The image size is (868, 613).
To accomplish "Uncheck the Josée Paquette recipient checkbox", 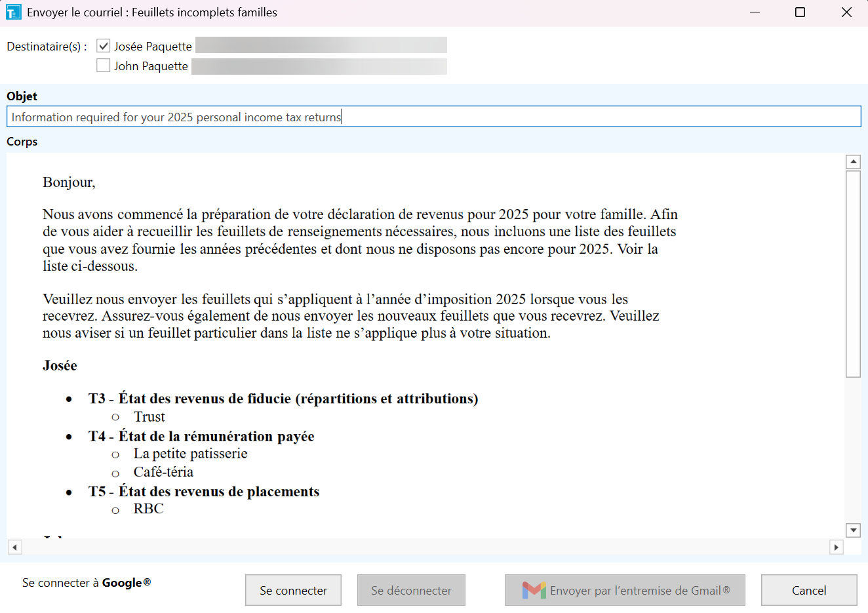I will pyautogui.click(x=103, y=46).
